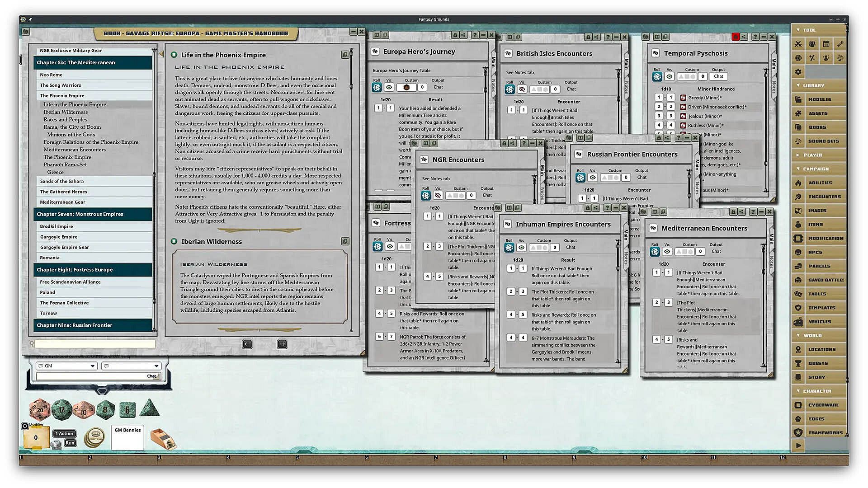
Task: Pick the d12 die in the dice tray
Action: coord(61,410)
